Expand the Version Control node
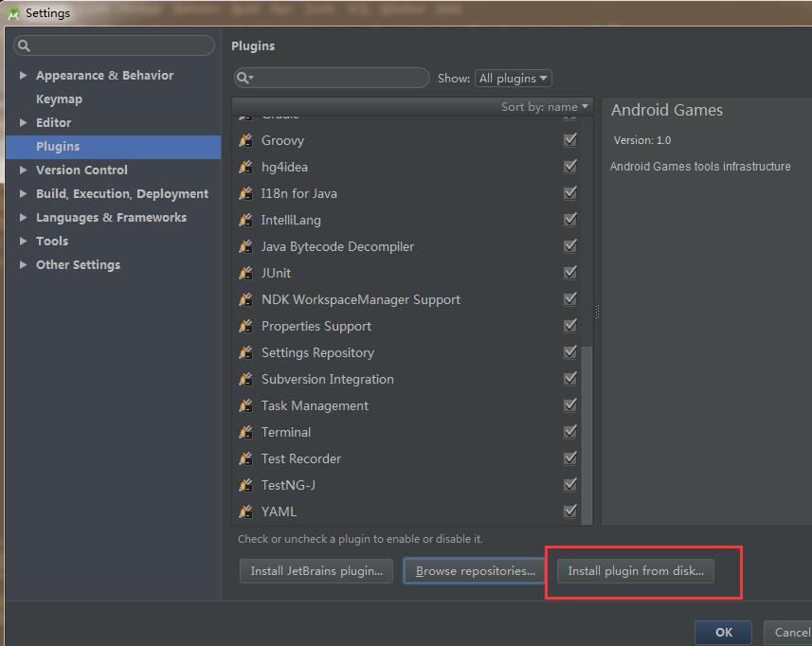 click(23, 170)
